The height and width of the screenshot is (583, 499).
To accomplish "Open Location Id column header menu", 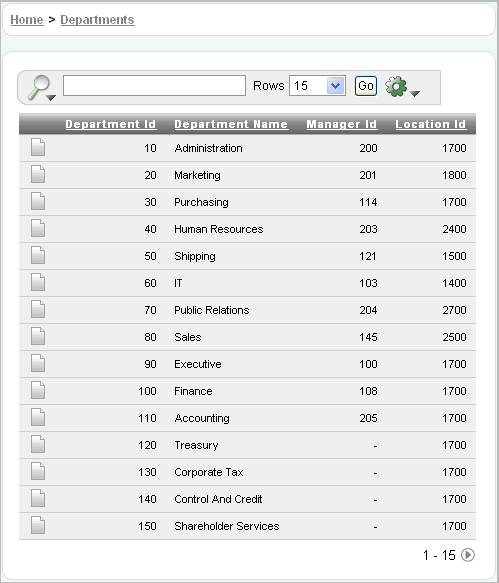I will point(431,124).
